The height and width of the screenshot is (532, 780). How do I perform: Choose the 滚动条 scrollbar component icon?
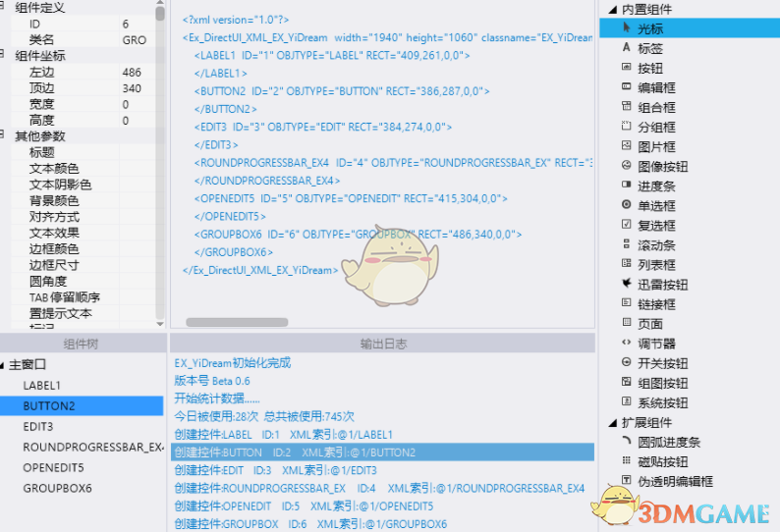(x=627, y=244)
